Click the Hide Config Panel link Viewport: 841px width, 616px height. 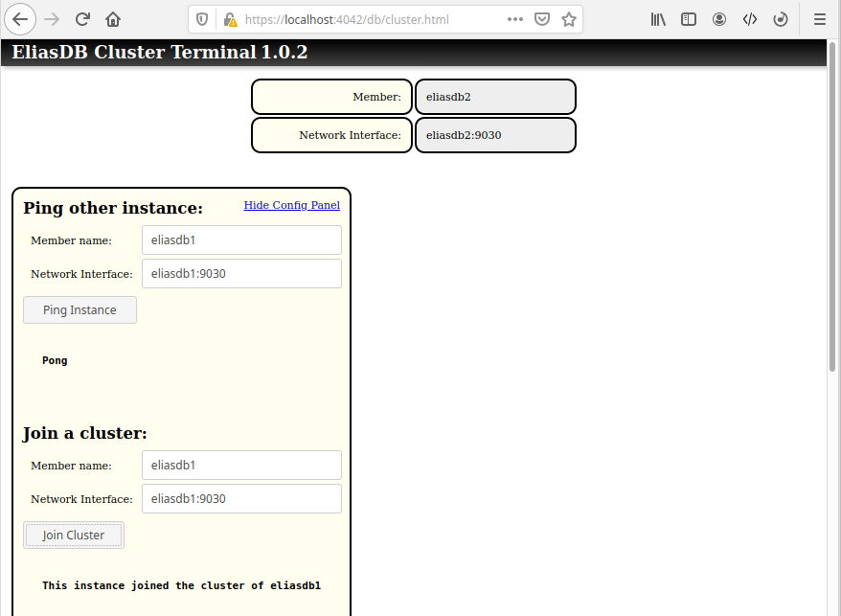(x=291, y=205)
